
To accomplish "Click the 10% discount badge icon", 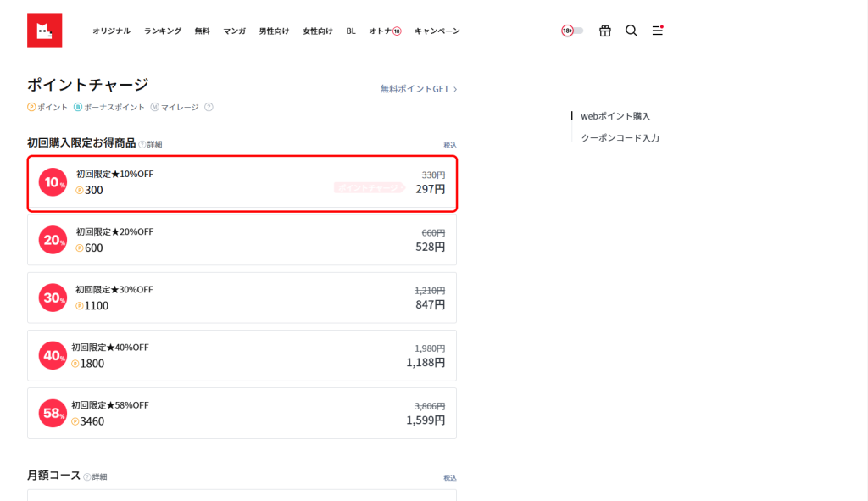I will 53,182.
